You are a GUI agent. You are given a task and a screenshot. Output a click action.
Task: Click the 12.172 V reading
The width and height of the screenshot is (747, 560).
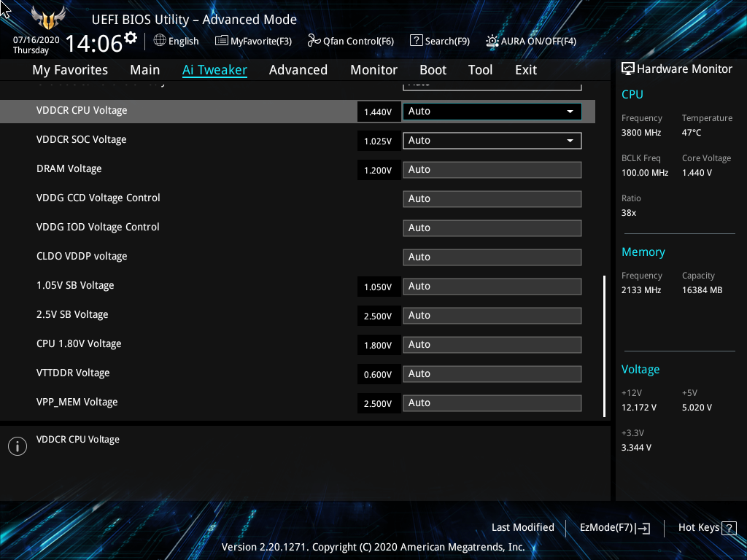point(639,408)
